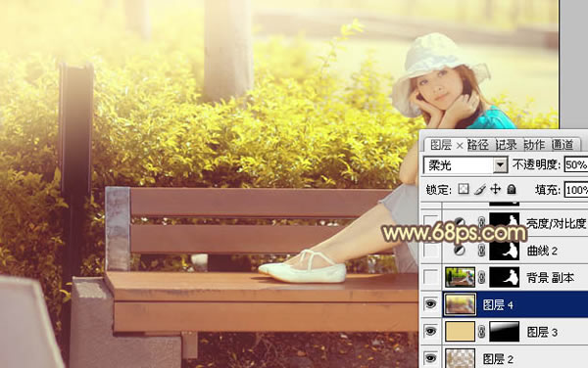Switch to the 通道 tab
Screen dimensions: 588x368
[563, 145]
